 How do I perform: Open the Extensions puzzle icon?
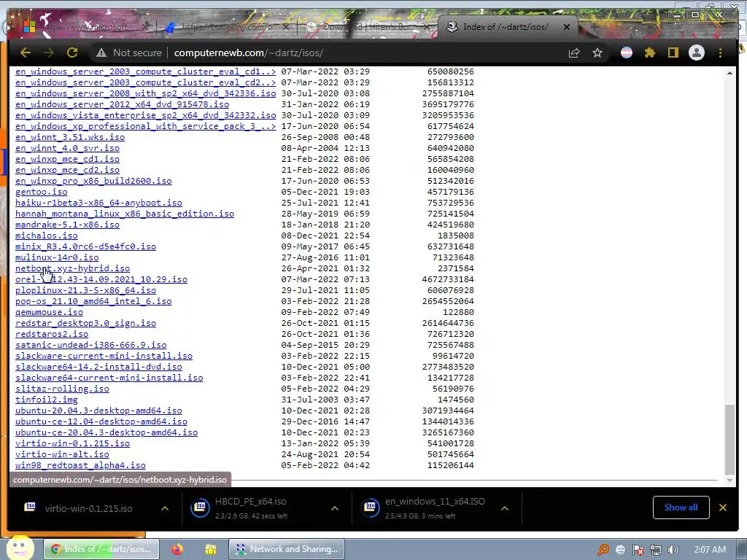650,52
